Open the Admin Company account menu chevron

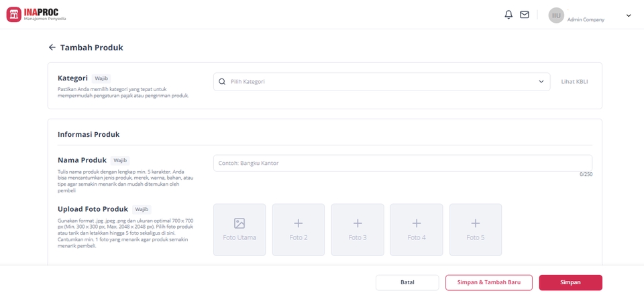pyautogui.click(x=629, y=15)
